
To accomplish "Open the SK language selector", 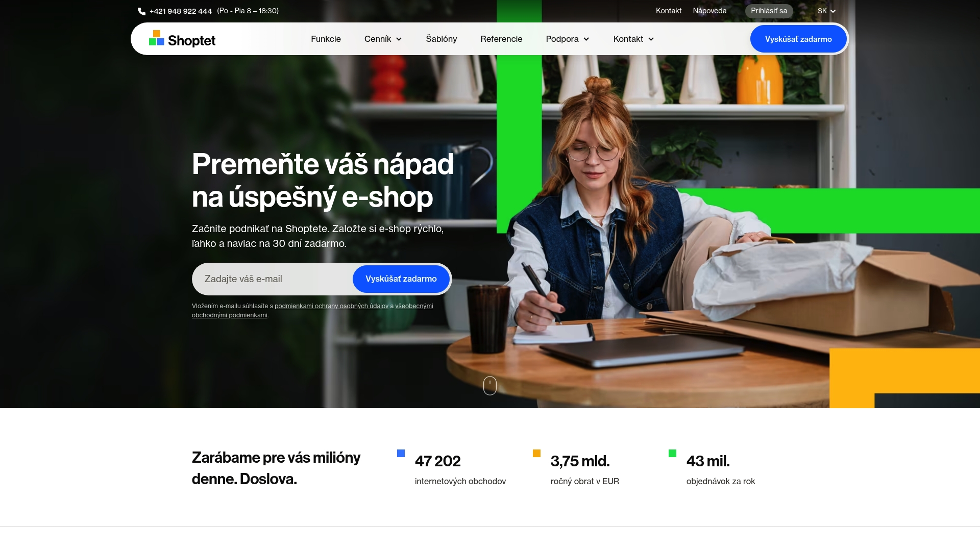I will tap(826, 11).
